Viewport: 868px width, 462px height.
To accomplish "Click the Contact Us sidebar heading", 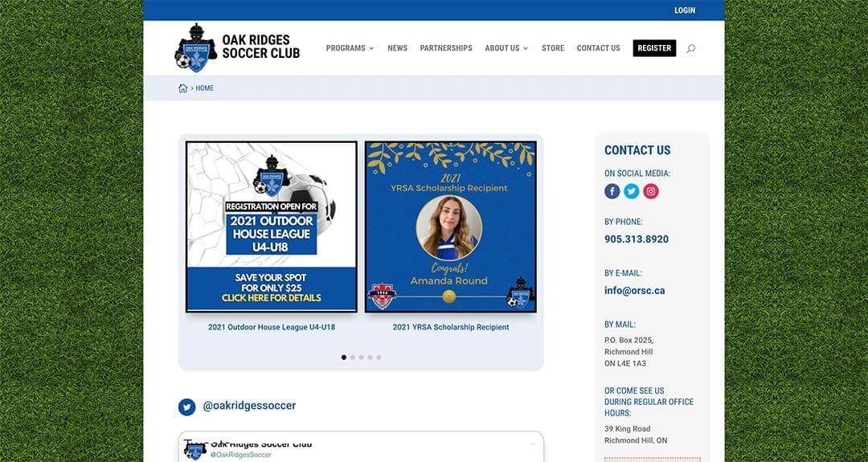I will point(637,150).
